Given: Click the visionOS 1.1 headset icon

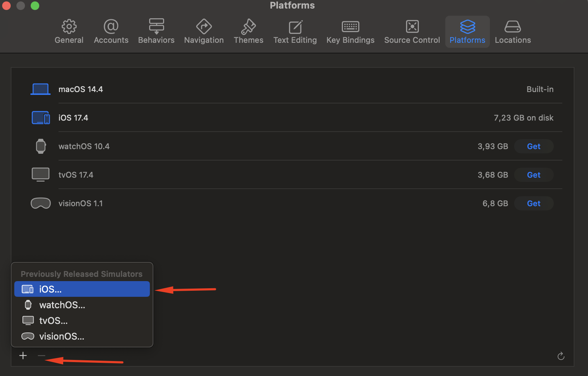Looking at the screenshot, I should click(x=41, y=203).
